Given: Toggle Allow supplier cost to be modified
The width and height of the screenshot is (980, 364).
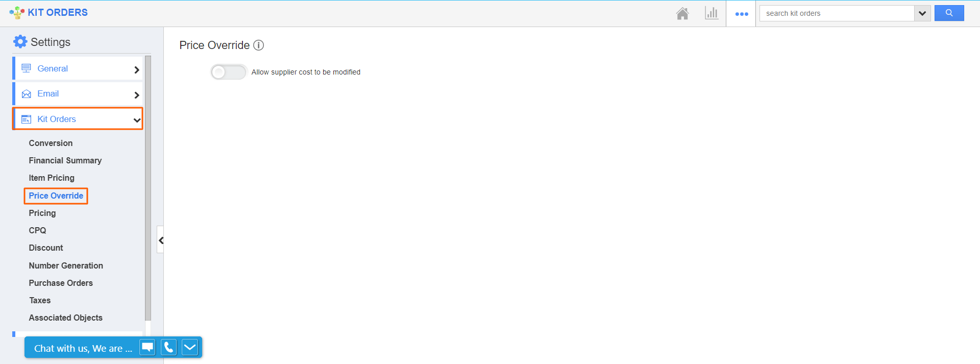Looking at the screenshot, I should 229,72.
